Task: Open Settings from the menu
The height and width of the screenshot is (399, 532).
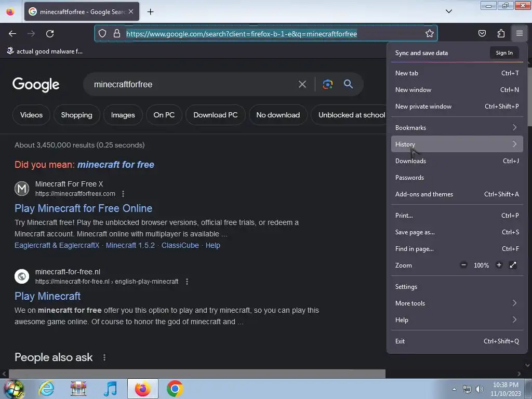Action: click(457, 287)
